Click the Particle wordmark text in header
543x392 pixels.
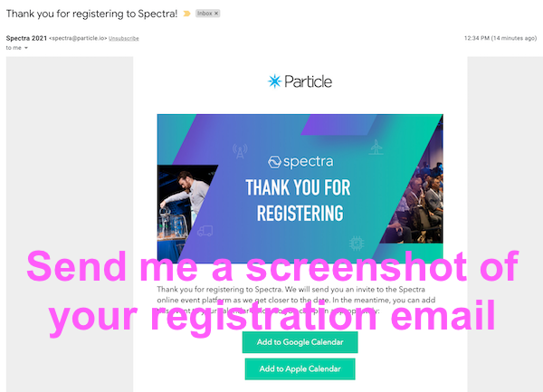click(309, 81)
